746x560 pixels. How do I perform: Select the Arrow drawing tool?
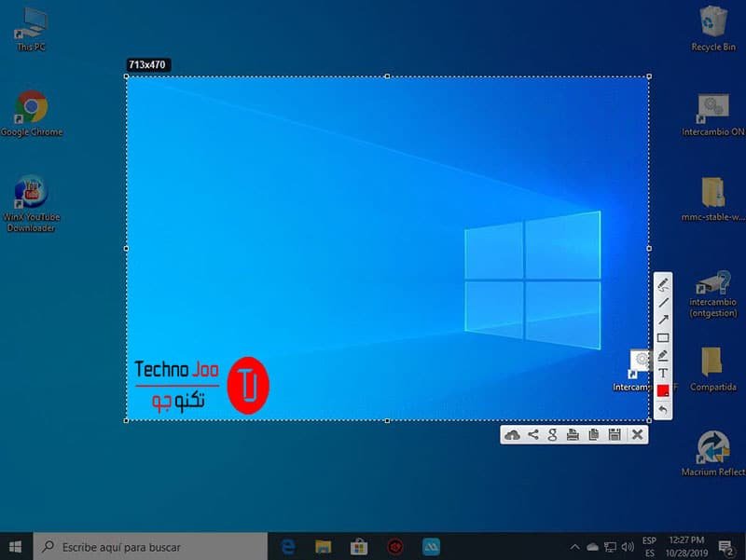(x=663, y=320)
